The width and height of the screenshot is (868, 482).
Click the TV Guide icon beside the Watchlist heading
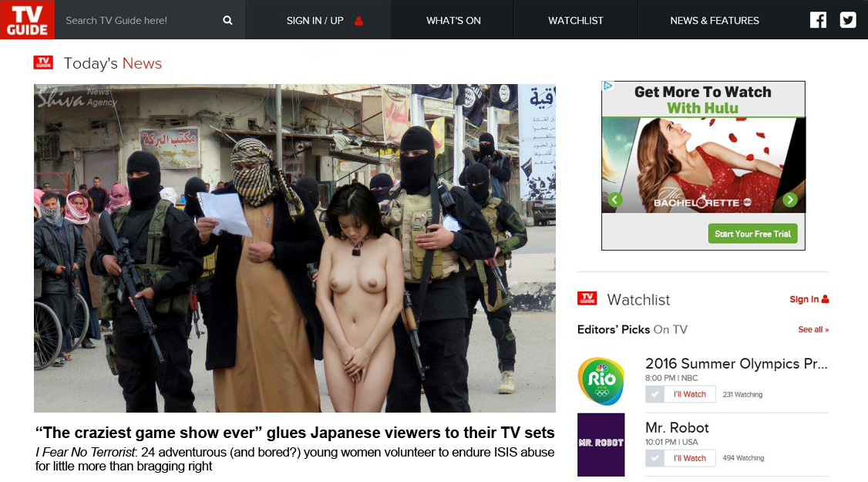click(587, 299)
